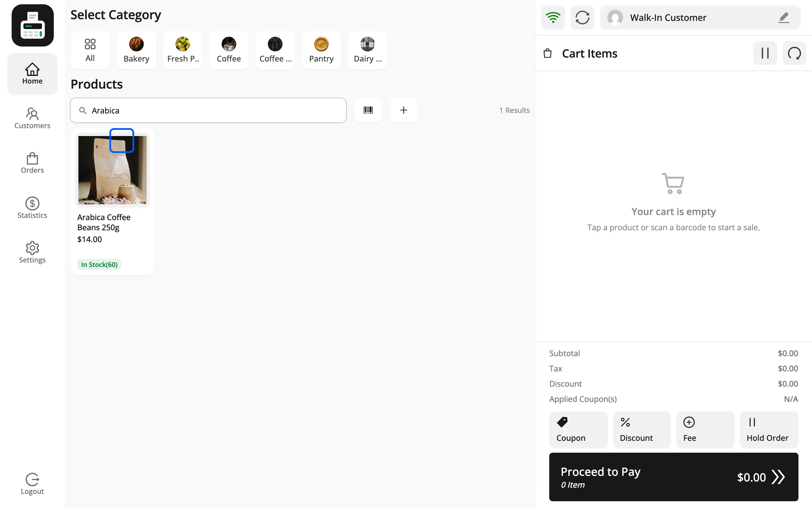Select the Coffee category

click(229, 50)
